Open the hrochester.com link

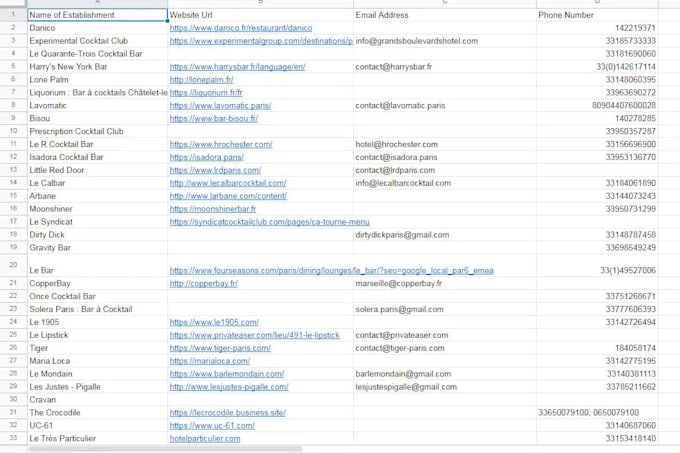click(221, 144)
